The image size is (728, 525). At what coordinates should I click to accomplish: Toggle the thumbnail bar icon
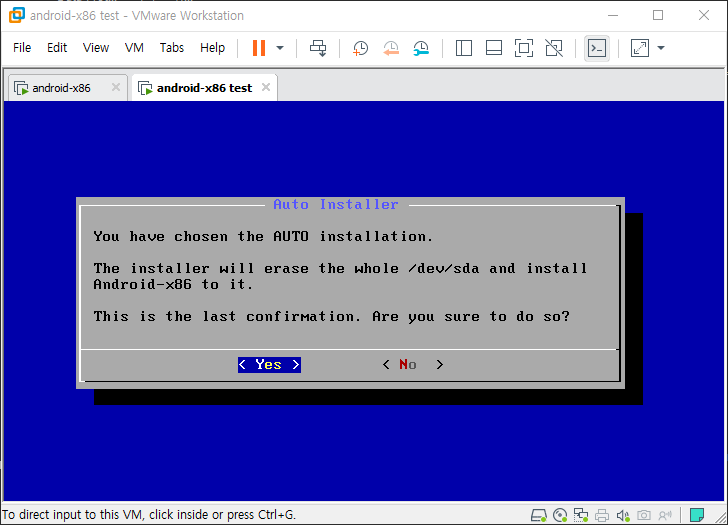tap(494, 48)
